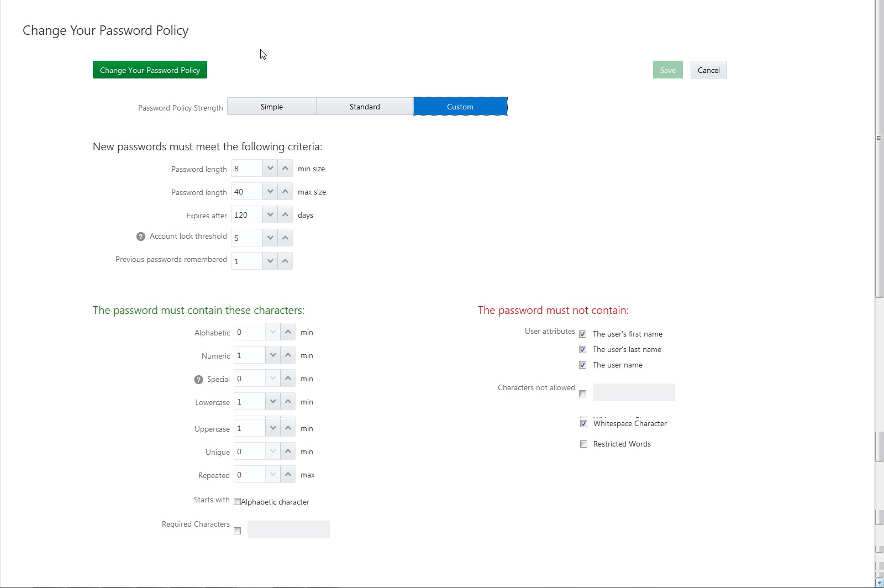Click the up arrow for Previous passwords remembered
884x588 pixels.
(x=285, y=260)
